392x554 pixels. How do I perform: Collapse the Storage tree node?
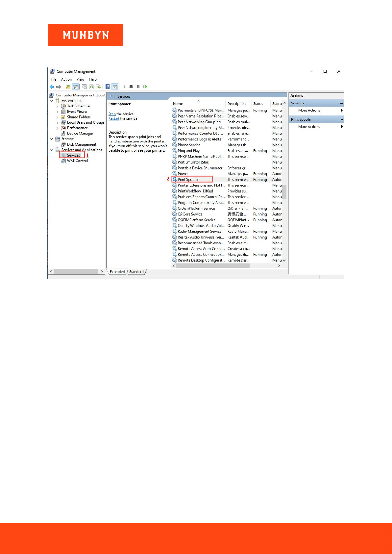point(52,139)
